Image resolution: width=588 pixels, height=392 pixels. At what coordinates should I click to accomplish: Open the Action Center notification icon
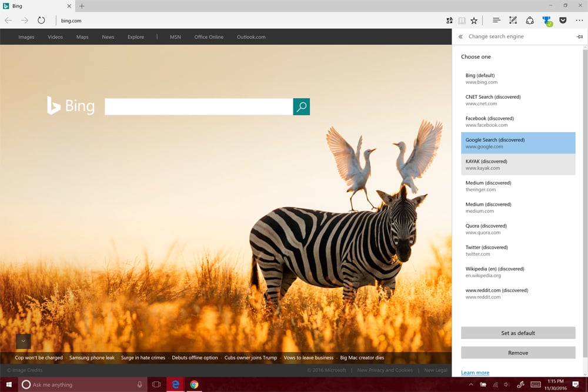576,384
